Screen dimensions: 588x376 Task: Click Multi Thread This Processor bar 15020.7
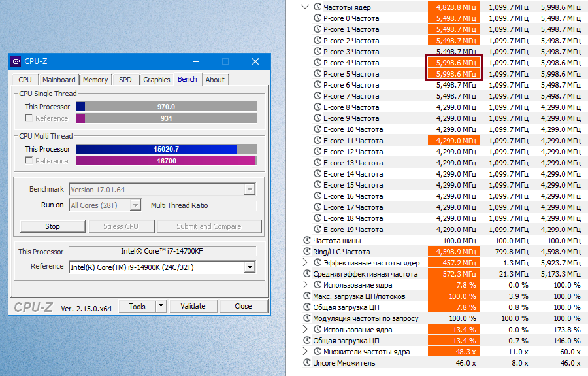tap(166, 149)
